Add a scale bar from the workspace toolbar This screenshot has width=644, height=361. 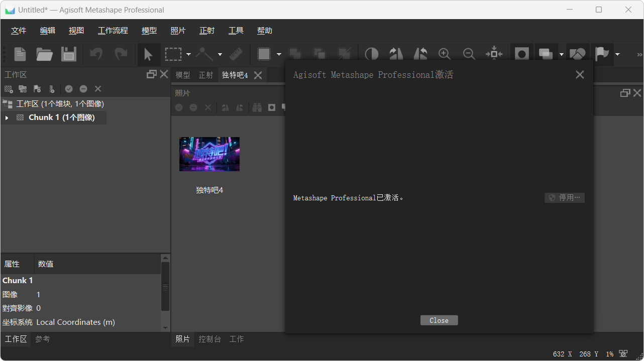52,89
